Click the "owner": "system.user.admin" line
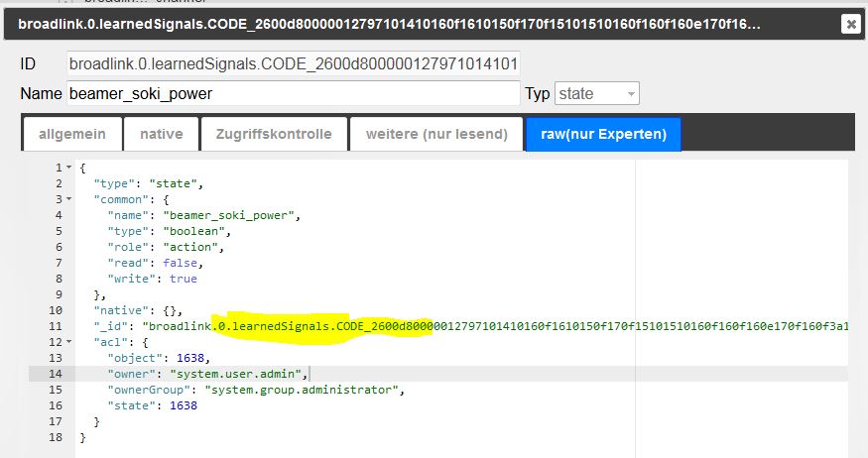Image resolution: width=868 pixels, height=458 pixels. pyautogui.click(x=207, y=374)
